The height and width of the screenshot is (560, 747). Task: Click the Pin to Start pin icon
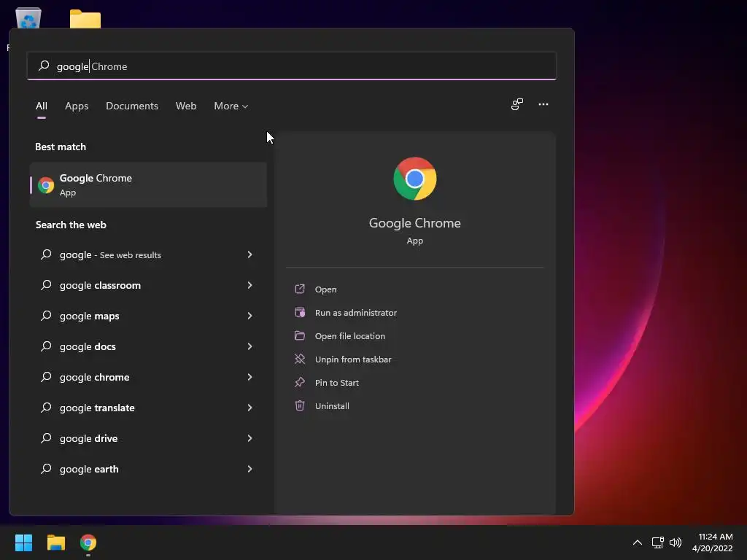click(300, 382)
